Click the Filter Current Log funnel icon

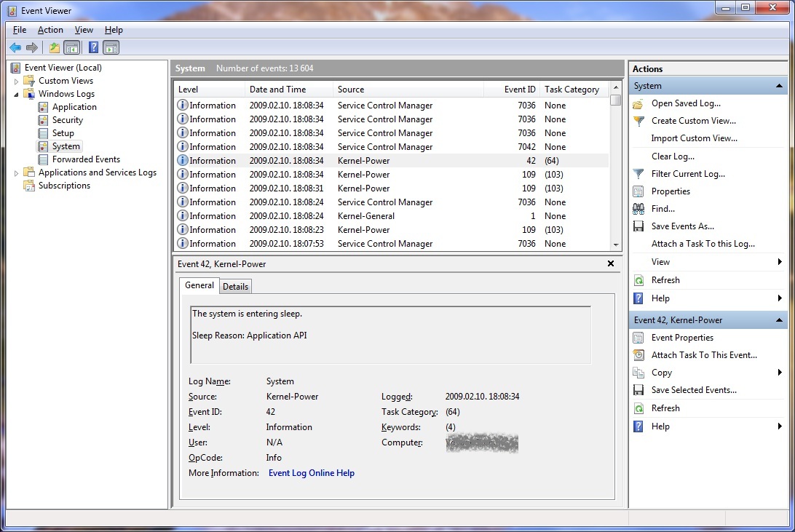pyautogui.click(x=638, y=174)
